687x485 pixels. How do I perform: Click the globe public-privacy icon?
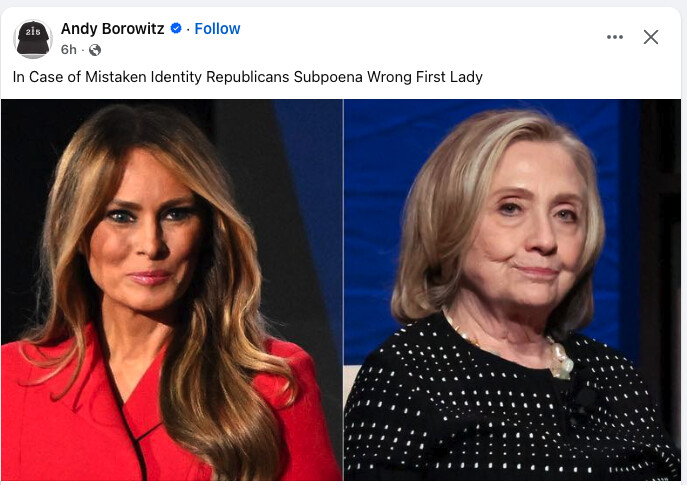[x=95, y=50]
